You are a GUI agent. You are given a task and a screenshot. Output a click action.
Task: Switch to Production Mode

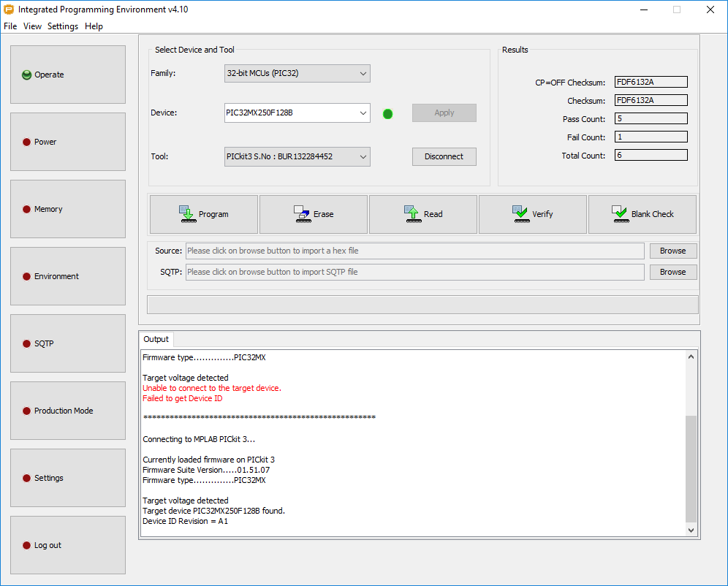[x=68, y=411]
